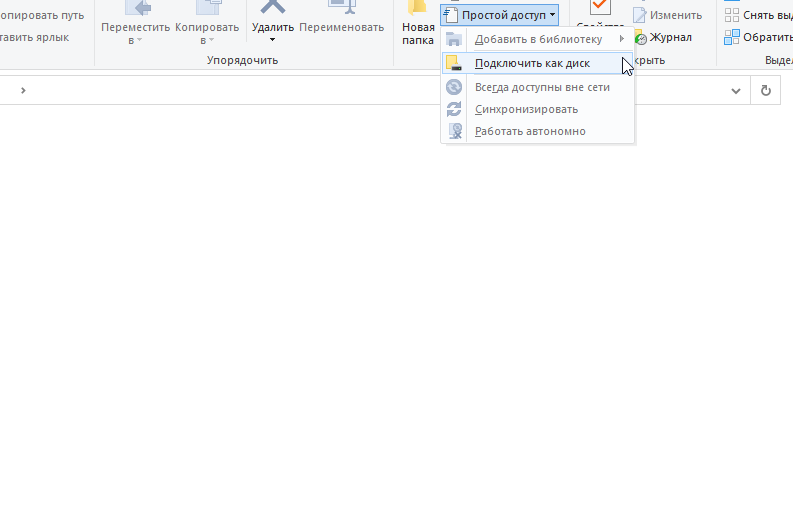The image size is (793, 531).
Task: Click the 'Простой доступ' page icon
Action: [x=451, y=15]
